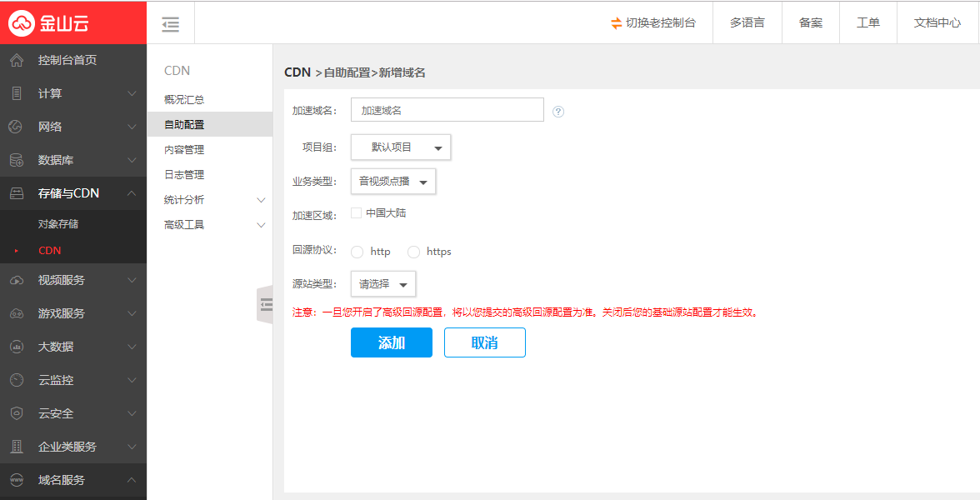
Task: Click the 存储与CDN storage icon
Action: click(17, 193)
